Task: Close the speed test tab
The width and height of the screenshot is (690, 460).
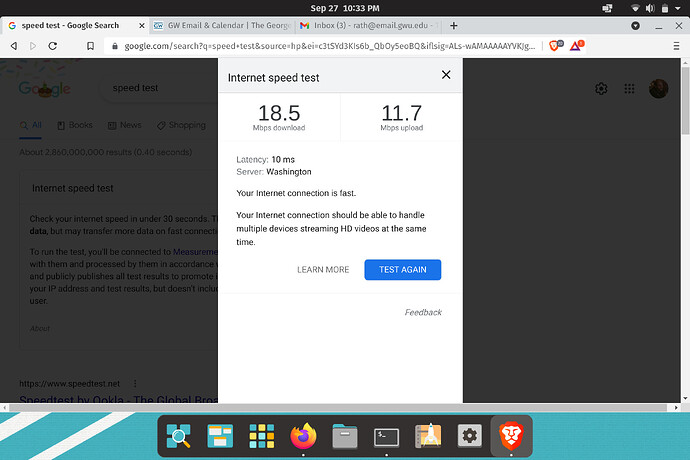Action: pyautogui.click(x=142, y=26)
